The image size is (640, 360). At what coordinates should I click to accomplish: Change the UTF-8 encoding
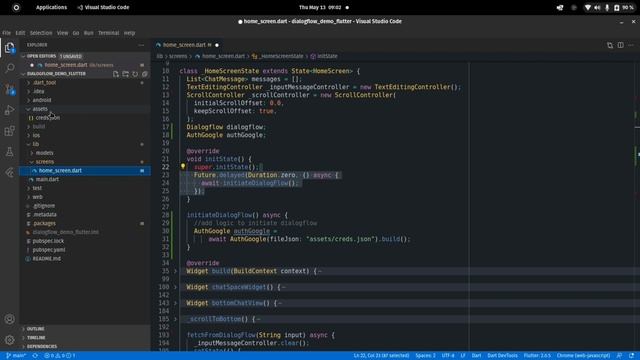448,356
